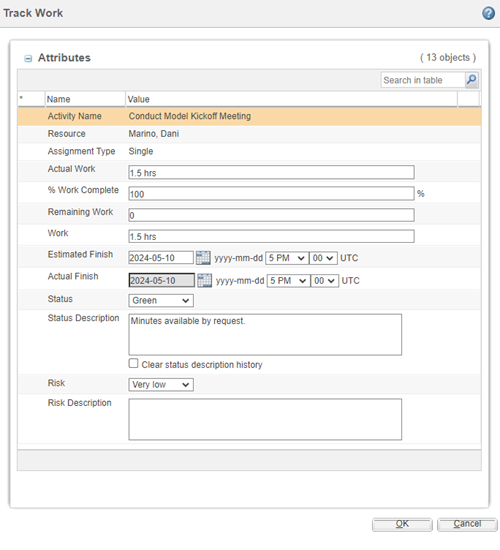Screen dimensions: 500x550
Task: Click the Work hours input field
Action: coord(271,236)
